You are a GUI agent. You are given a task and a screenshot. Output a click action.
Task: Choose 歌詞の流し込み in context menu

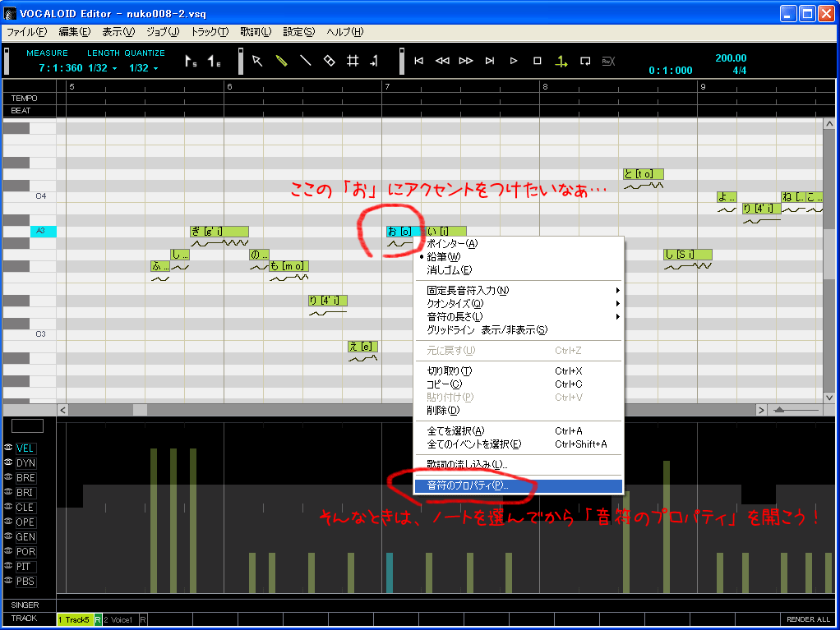[519, 464]
